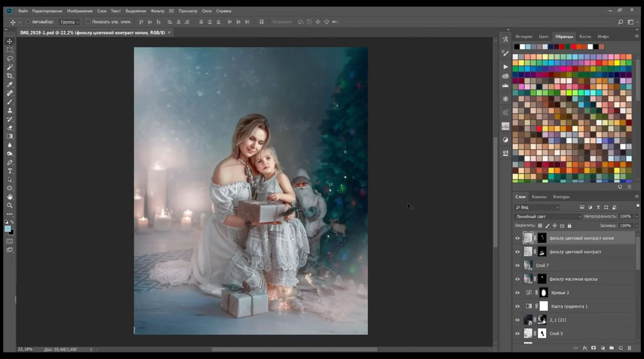Open the Заливка fill dropdown arrow

point(637,226)
